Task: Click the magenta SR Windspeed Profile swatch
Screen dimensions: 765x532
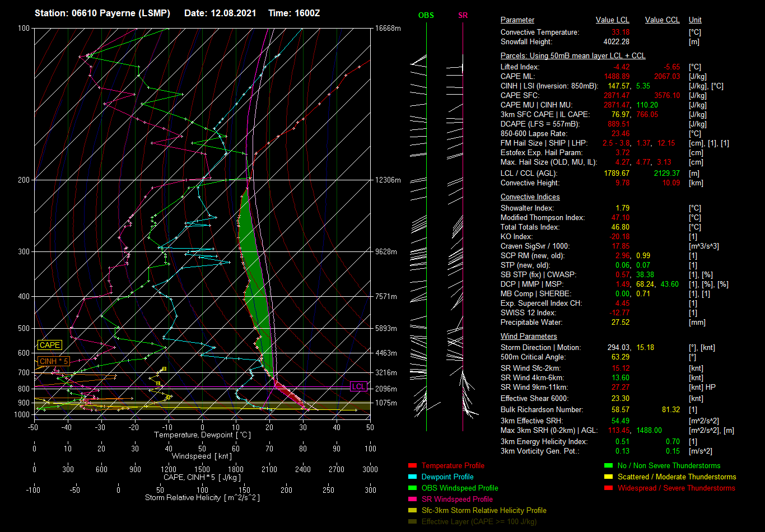Action: pos(413,500)
